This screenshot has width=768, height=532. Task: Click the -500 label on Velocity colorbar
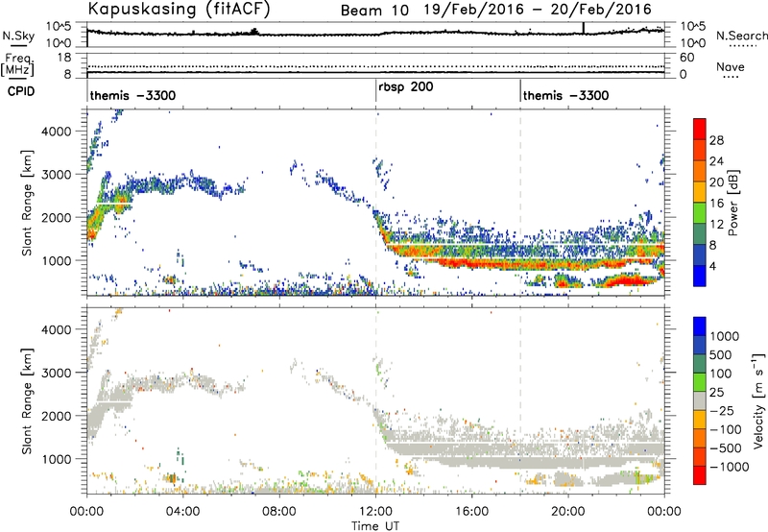[x=726, y=448]
